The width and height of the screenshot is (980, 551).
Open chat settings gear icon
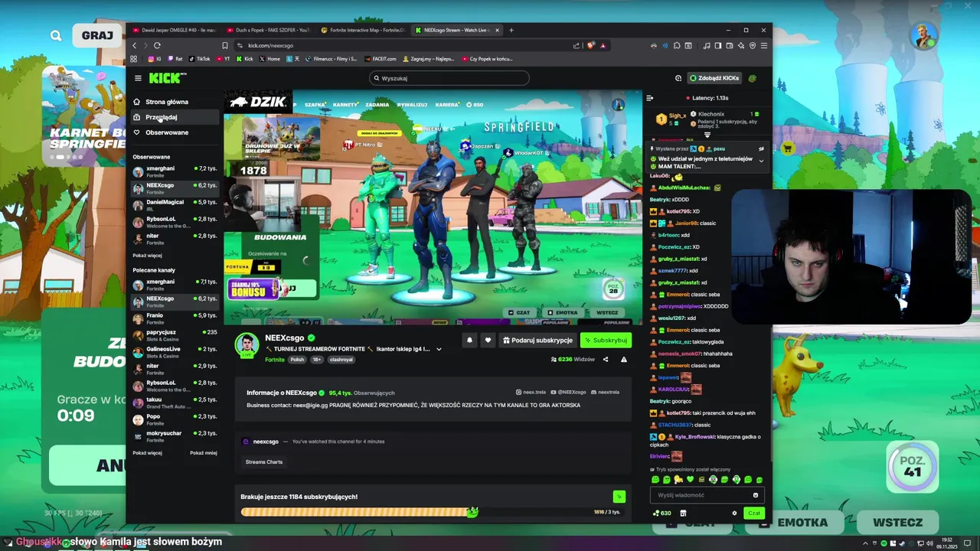click(734, 514)
